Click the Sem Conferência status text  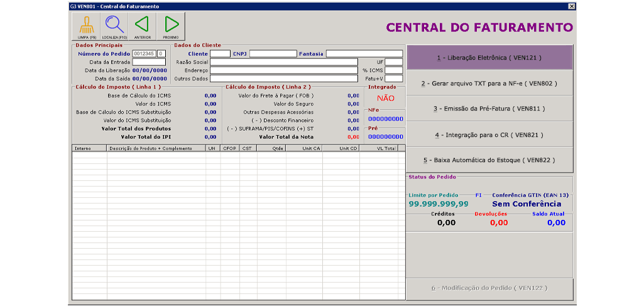527,204
